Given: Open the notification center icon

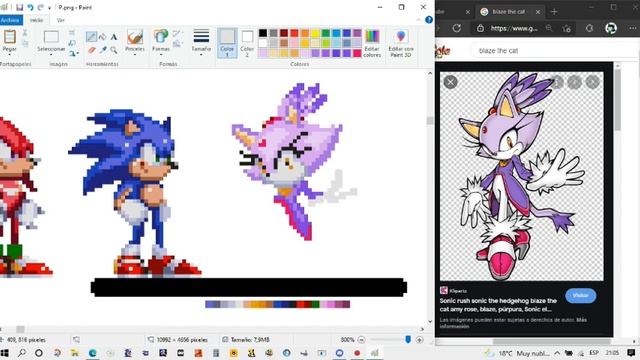Looking at the screenshot, I should point(631,353).
